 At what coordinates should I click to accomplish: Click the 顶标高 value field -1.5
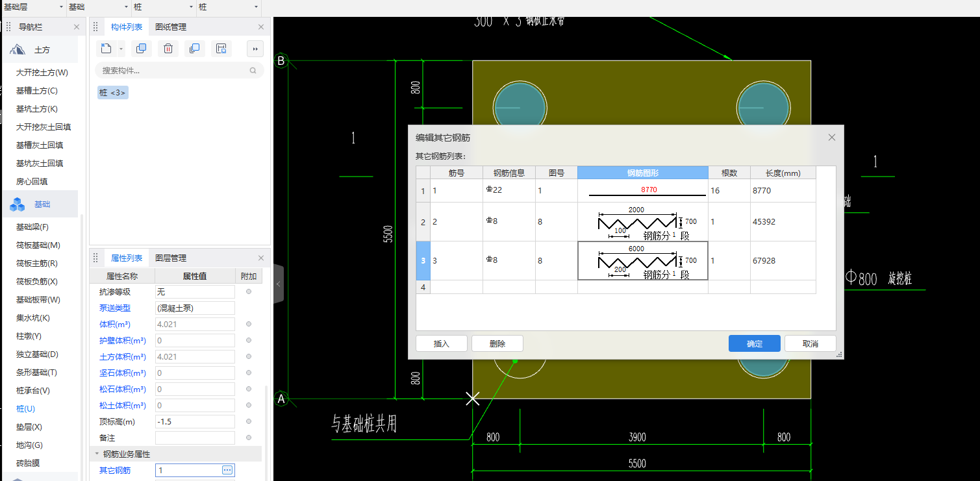point(195,421)
